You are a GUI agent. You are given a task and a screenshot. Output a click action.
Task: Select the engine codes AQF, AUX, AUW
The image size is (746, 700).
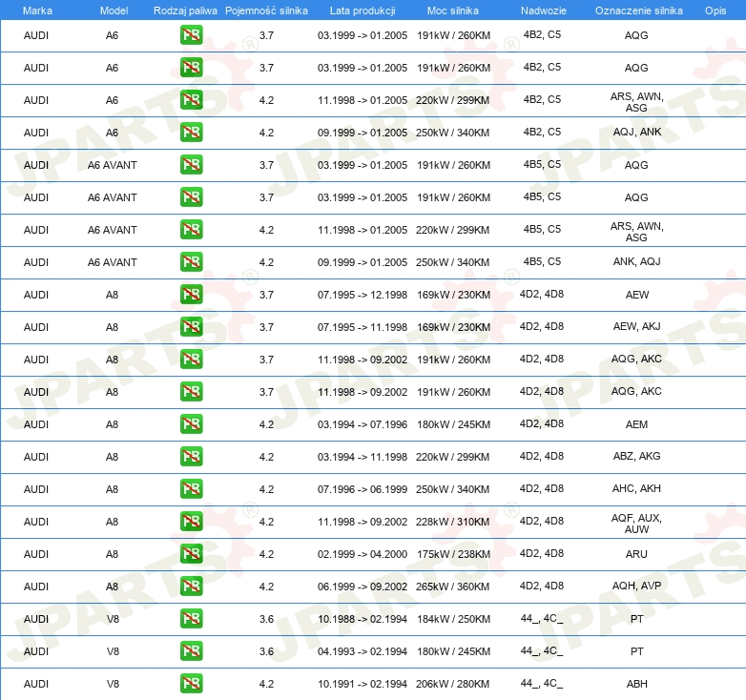coord(636,524)
